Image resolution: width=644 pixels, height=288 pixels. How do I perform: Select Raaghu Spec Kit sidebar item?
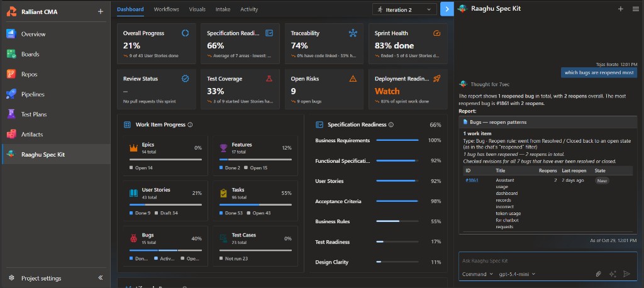pyautogui.click(x=55, y=155)
